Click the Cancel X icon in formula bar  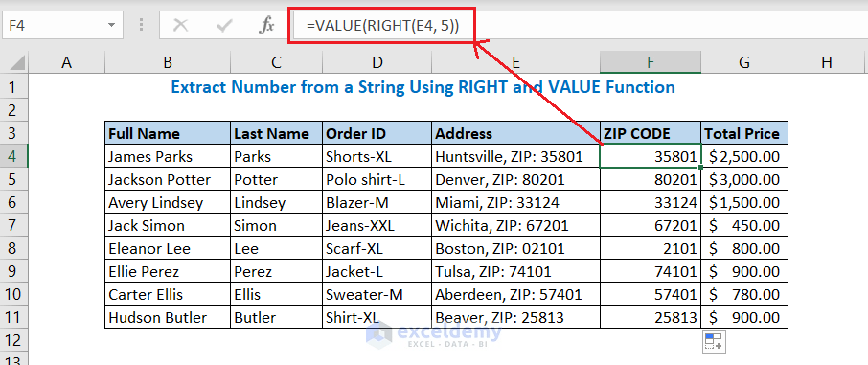[x=180, y=25]
